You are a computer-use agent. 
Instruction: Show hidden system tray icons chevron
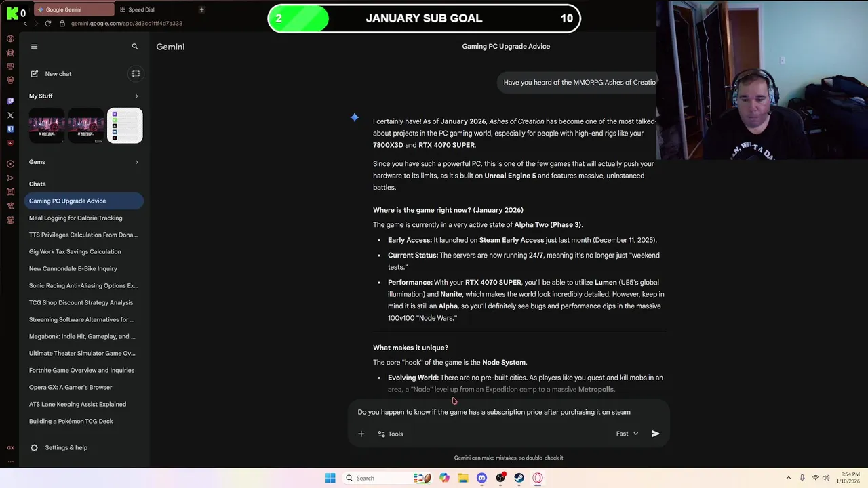pos(788,478)
